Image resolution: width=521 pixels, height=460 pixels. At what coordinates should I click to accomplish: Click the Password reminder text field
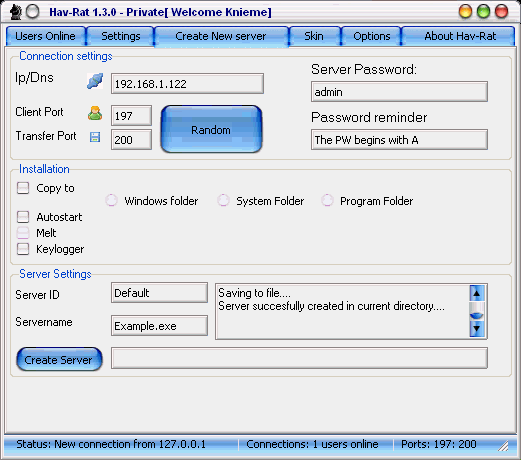click(x=399, y=140)
